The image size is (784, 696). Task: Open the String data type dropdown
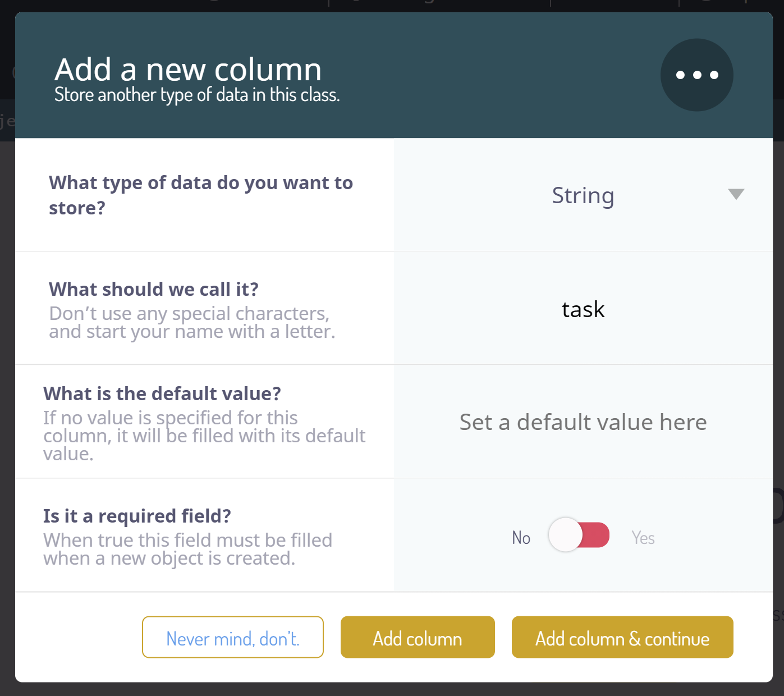coord(583,195)
